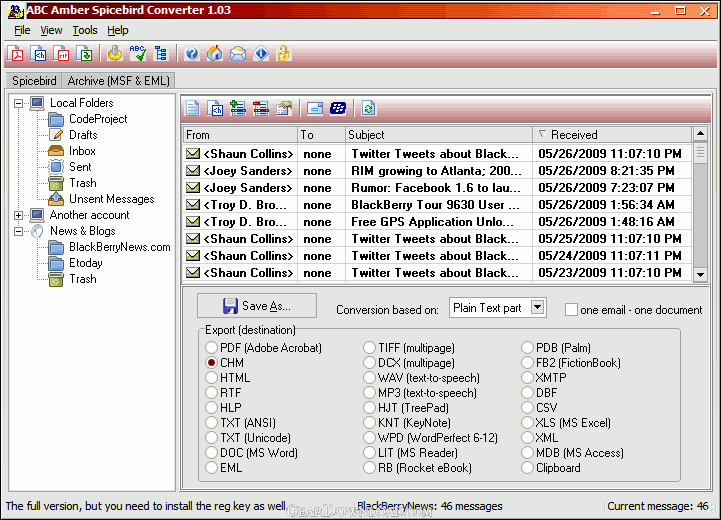Select the Sent folder
The image size is (721, 520).
[x=80, y=167]
